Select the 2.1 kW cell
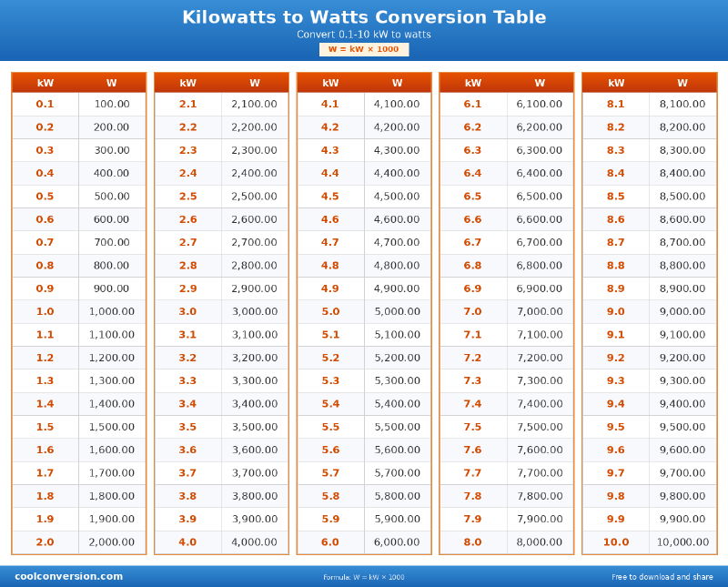728x587 pixels. [188, 104]
